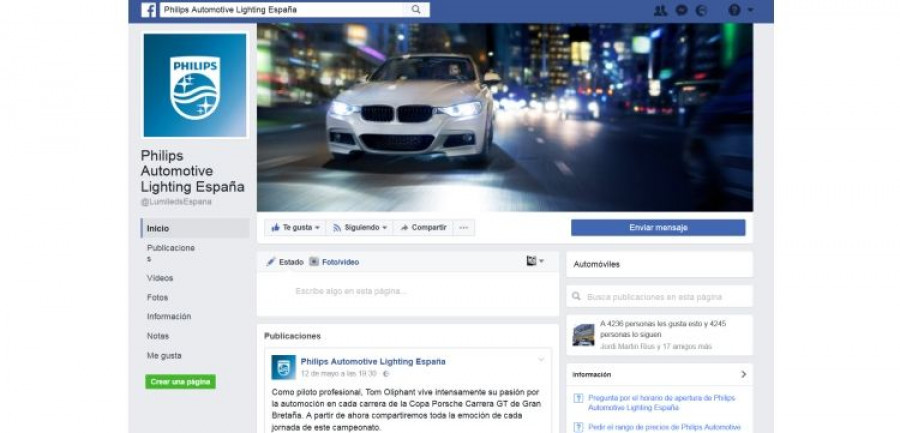Open the Siguiendo dropdown button
This screenshot has width=900, height=433.
[359, 227]
